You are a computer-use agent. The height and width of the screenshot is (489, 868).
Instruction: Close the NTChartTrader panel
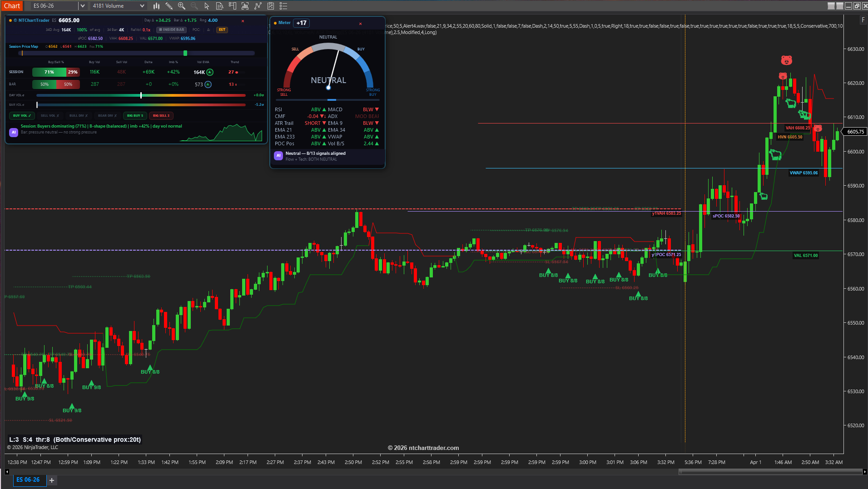243,21
